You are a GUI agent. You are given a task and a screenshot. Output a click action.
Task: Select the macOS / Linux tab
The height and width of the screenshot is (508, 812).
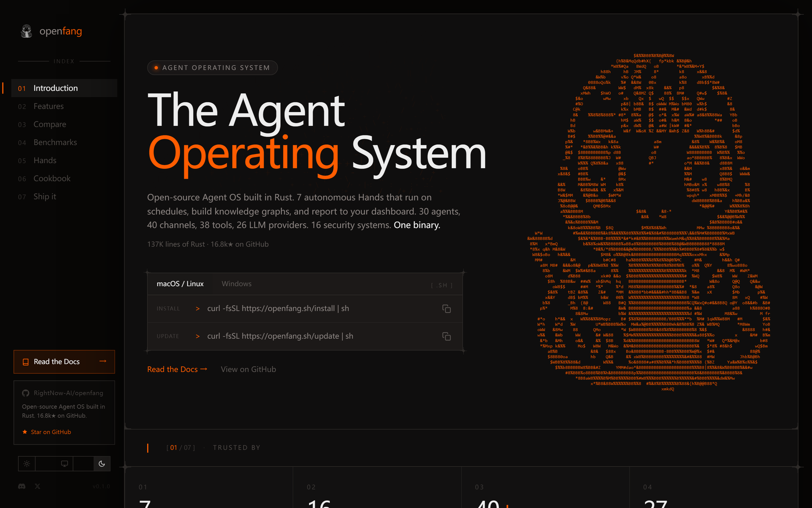point(180,284)
